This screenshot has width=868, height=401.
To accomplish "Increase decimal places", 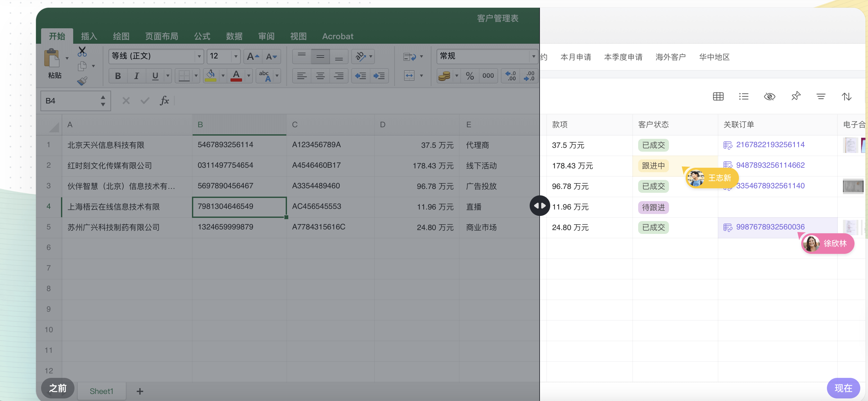I will tap(510, 76).
